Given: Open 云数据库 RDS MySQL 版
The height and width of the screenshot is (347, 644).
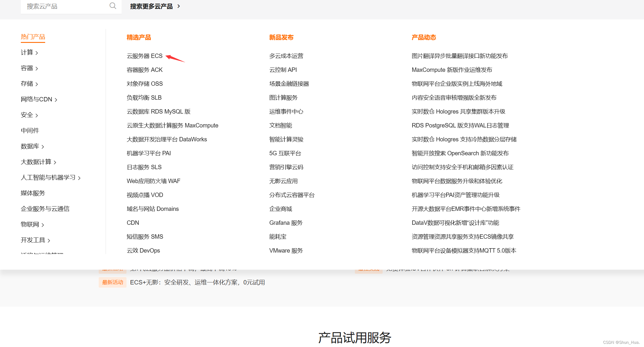Looking at the screenshot, I should [159, 112].
